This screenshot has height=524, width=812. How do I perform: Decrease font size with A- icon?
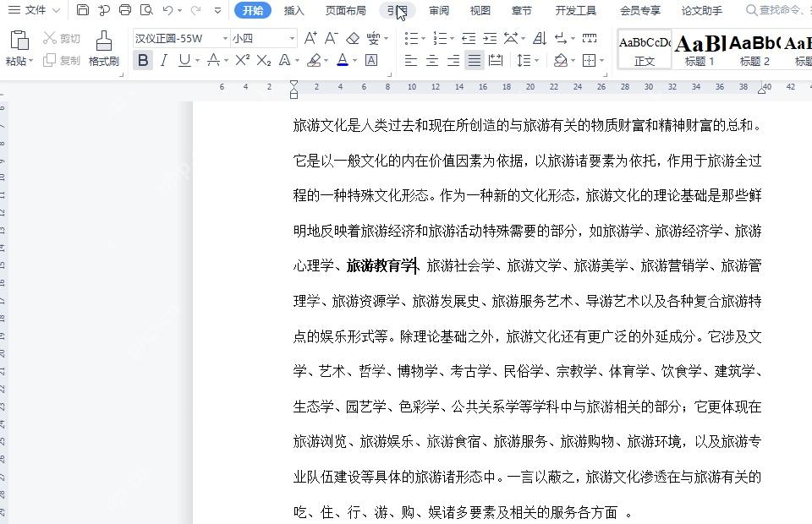point(331,38)
